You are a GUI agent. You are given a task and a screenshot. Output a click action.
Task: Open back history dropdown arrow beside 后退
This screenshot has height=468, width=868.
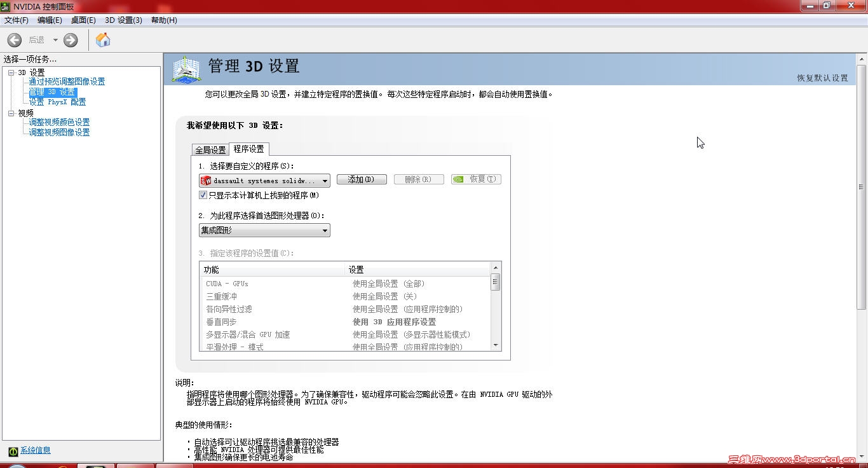tap(55, 40)
